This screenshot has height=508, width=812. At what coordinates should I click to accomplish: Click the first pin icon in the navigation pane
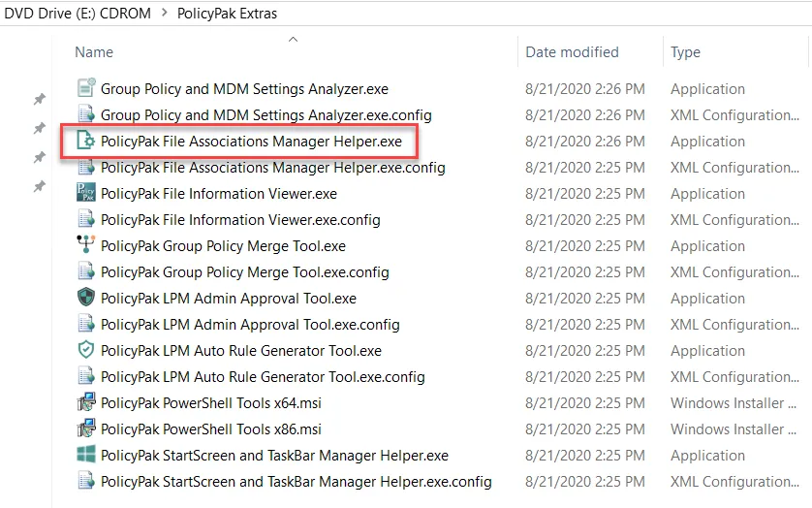click(x=40, y=99)
